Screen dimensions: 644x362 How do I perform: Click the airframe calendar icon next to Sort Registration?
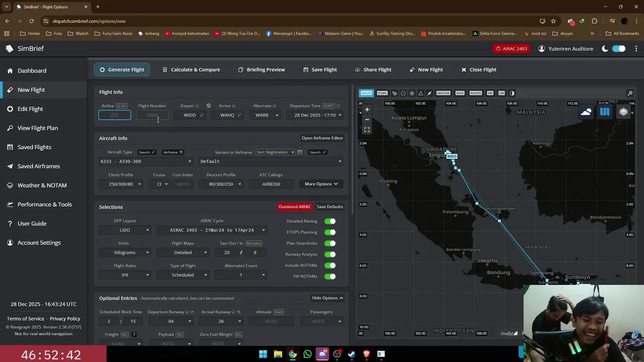click(300, 152)
